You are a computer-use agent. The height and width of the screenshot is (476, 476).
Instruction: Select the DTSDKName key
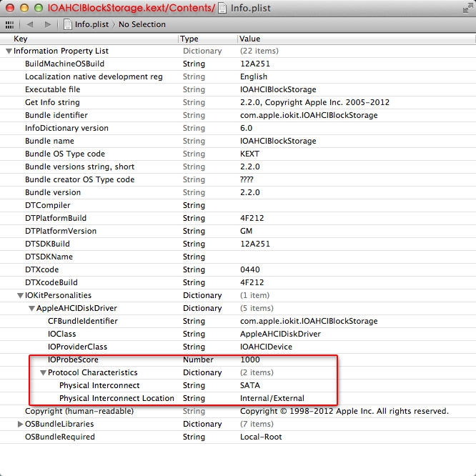click(x=49, y=257)
